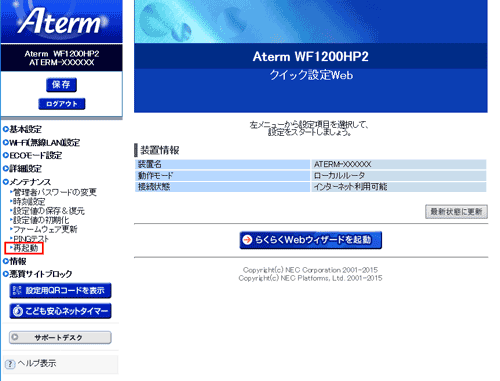Expand the 悪質サイトブロック section
This screenshot has height=381, width=500.
coord(38,274)
